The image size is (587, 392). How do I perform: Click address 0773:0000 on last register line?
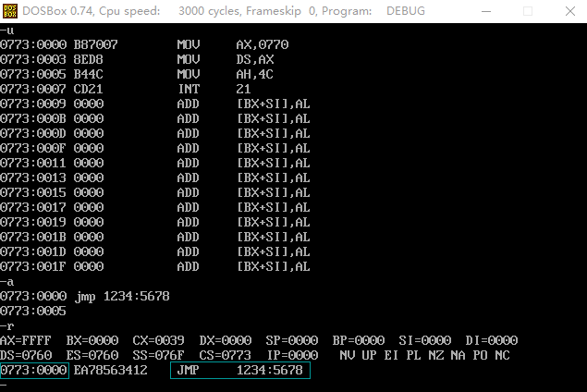(x=34, y=371)
